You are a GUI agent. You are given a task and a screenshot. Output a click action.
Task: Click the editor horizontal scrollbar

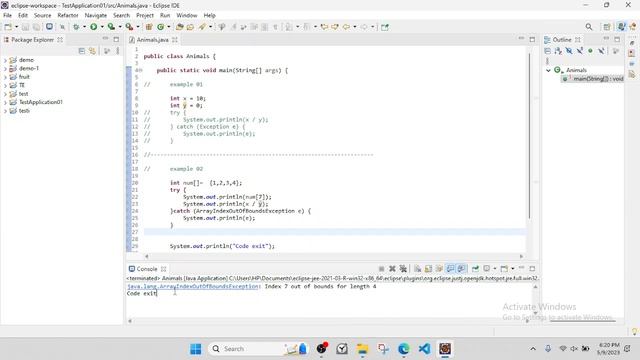tap(333, 256)
